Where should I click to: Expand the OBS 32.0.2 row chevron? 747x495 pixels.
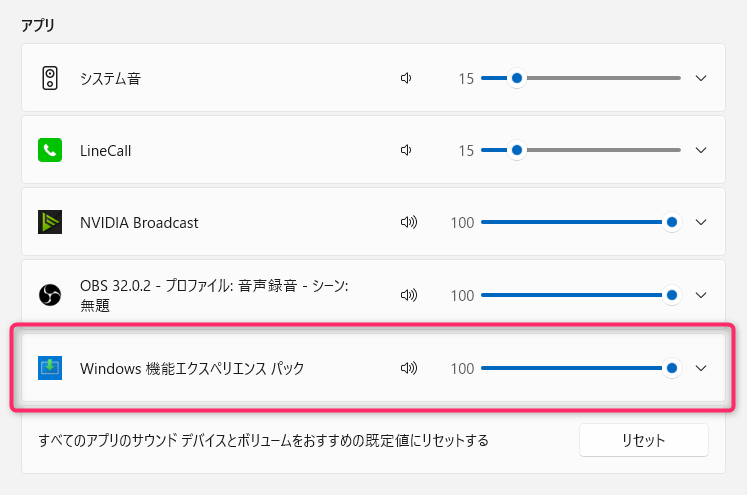701,295
